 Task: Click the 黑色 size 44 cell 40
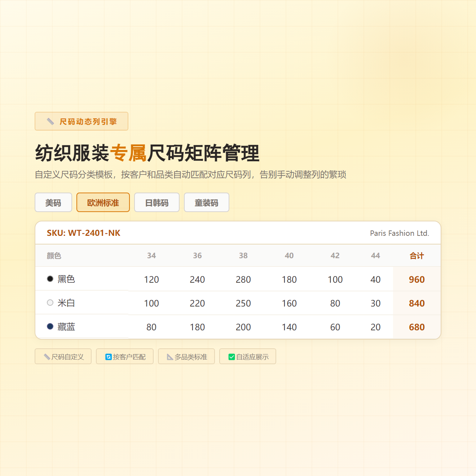coord(375,279)
